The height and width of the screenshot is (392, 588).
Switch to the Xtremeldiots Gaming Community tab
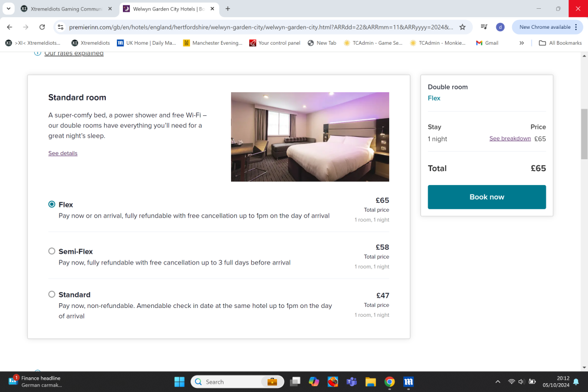click(67, 9)
